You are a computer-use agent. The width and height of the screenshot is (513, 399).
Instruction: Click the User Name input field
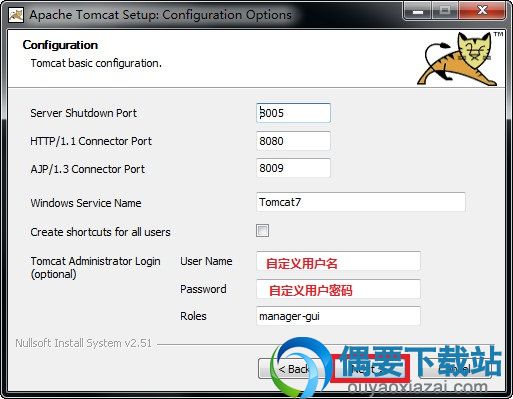point(338,261)
